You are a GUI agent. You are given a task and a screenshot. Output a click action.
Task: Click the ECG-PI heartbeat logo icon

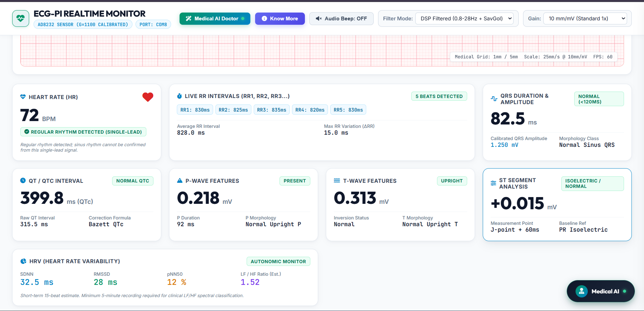[x=21, y=18]
